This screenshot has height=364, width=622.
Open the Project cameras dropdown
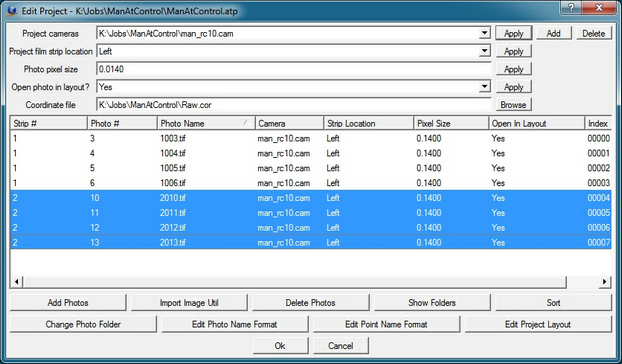[484, 33]
